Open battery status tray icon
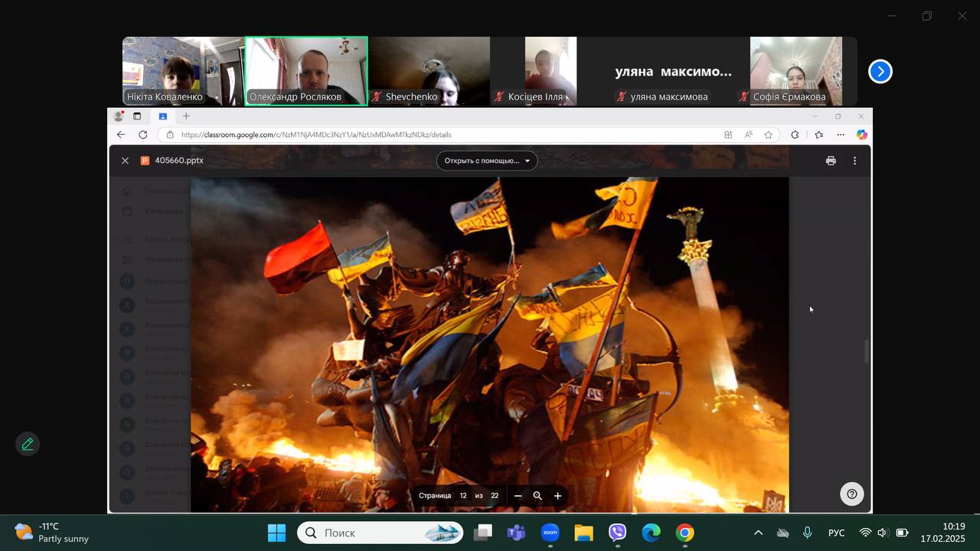980x551 pixels. pos(902,533)
